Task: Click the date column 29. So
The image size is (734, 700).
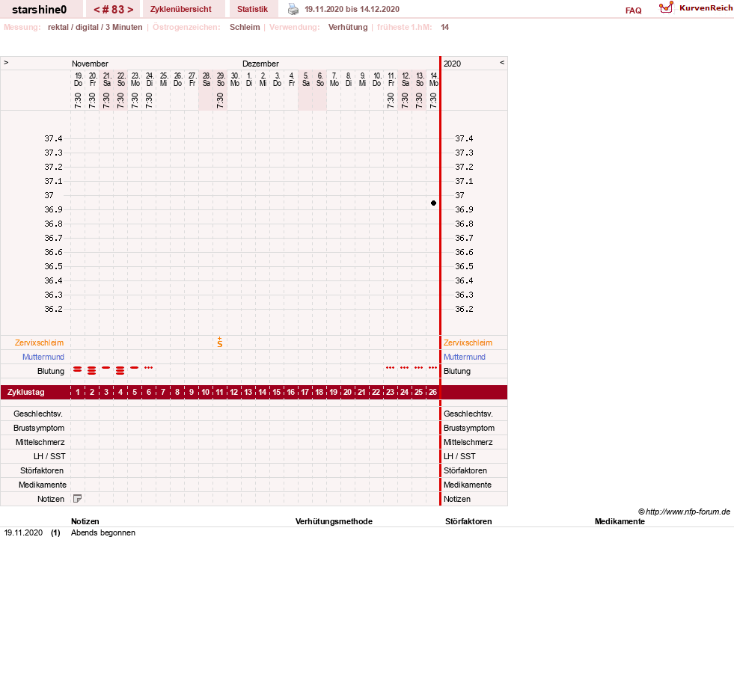Action: pos(221,79)
